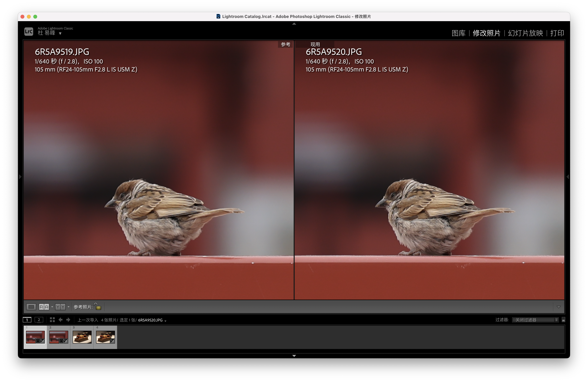588x382 pixels.
Task: Select filmstrip thumbnail 4
Action: click(106, 337)
